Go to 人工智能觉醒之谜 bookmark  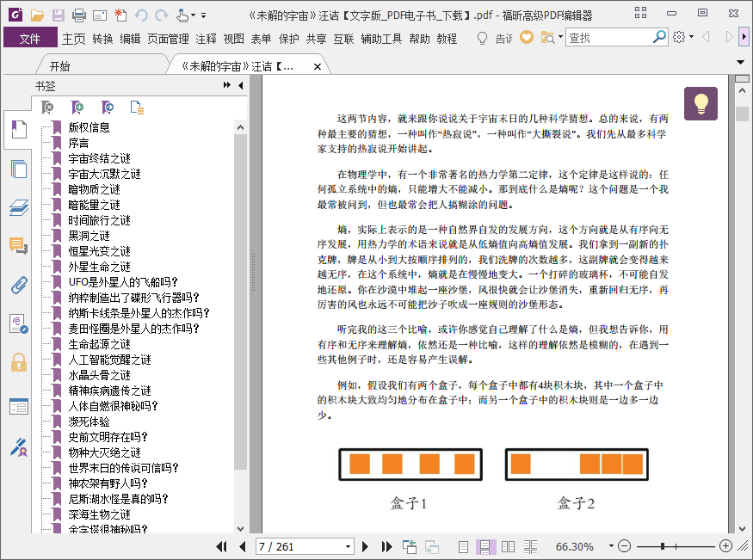[x=109, y=360]
